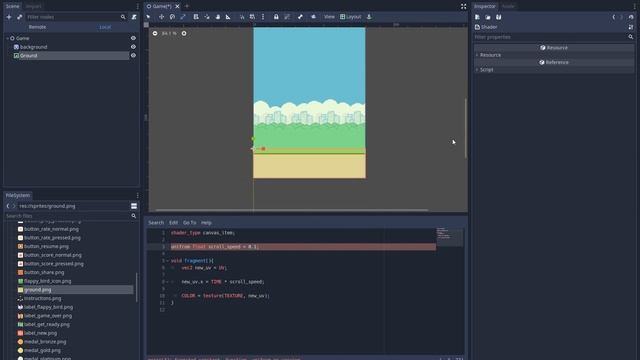This screenshot has height=360, width=640.
Task: Activate the Pan Mode hand tool
Action: point(218,17)
